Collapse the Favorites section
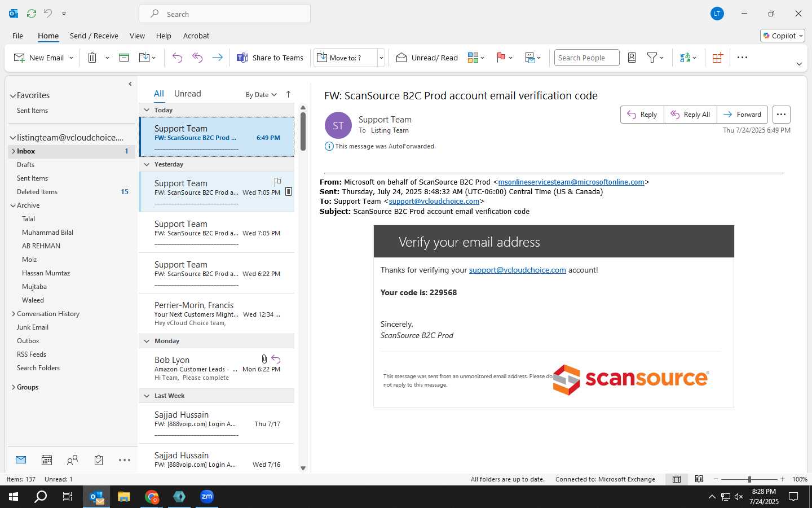Viewport: 812px width, 508px height. pos(12,96)
